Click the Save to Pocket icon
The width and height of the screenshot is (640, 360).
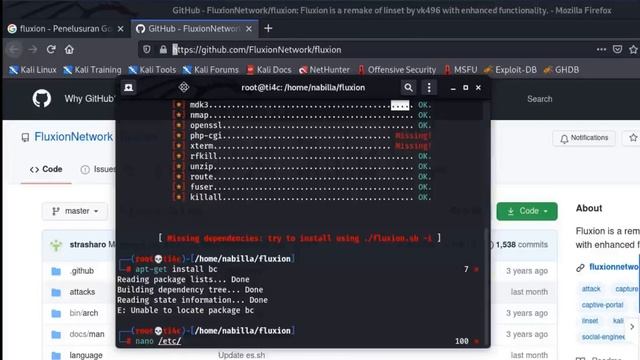pyautogui.click(x=617, y=49)
